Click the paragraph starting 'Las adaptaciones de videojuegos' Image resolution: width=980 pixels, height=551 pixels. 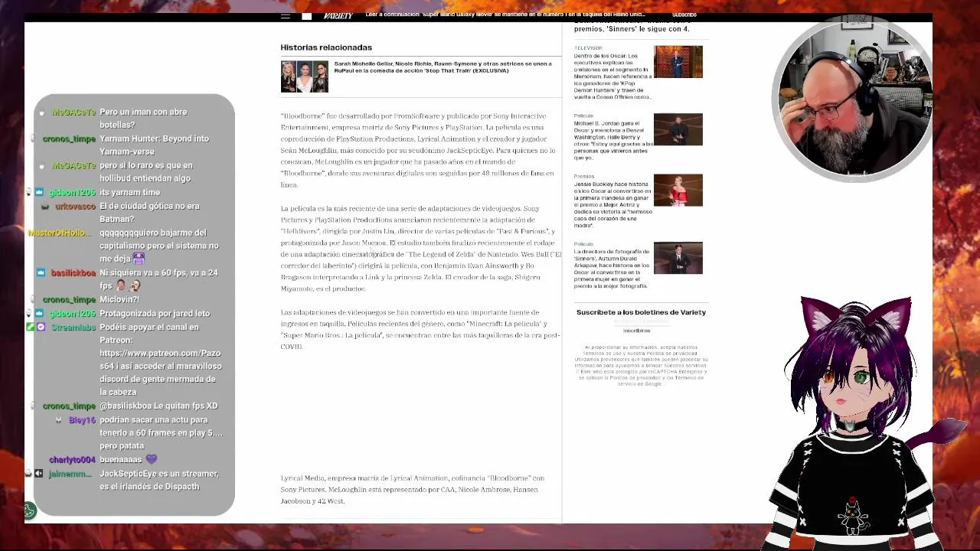point(420,329)
